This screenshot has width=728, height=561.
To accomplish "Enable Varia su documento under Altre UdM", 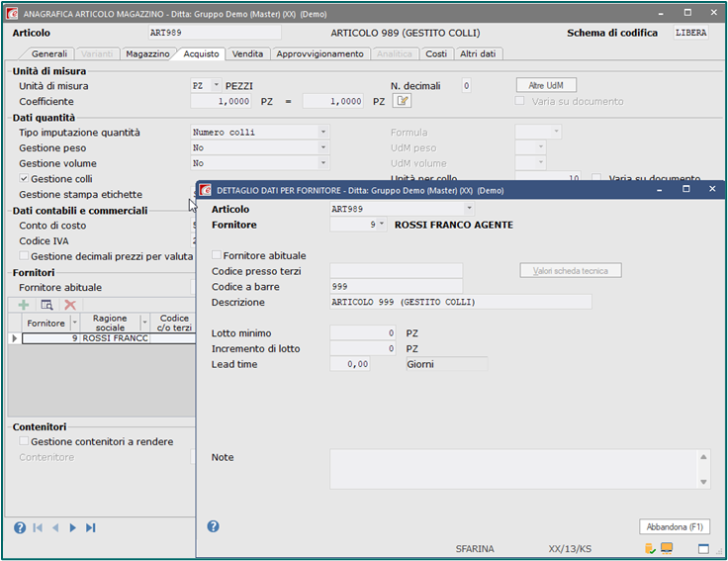I will [519, 101].
